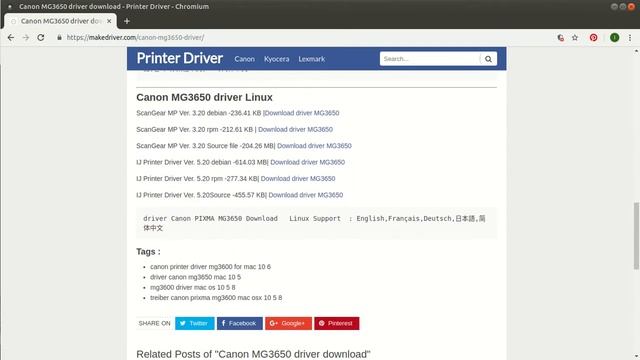The height and width of the screenshot is (360, 640).
Task: Click the 'Related Posts' heading text
Action: [253, 354]
